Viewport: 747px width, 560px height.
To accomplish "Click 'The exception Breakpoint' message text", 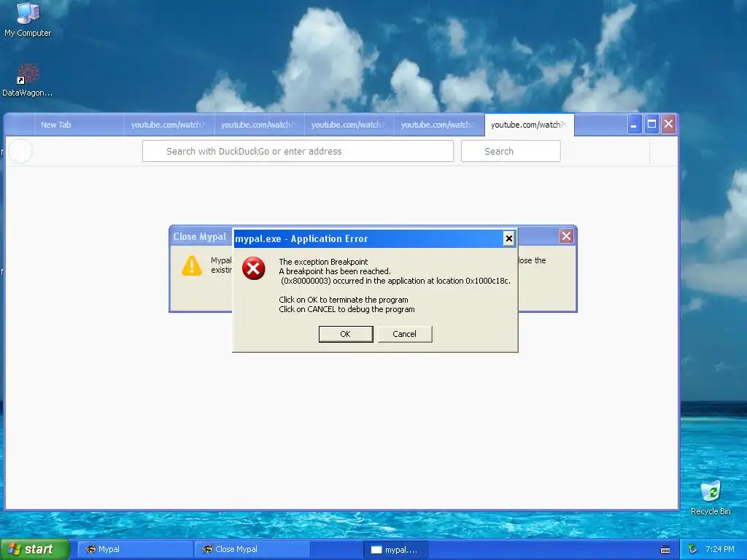I will pyautogui.click(x=323, y=262).
